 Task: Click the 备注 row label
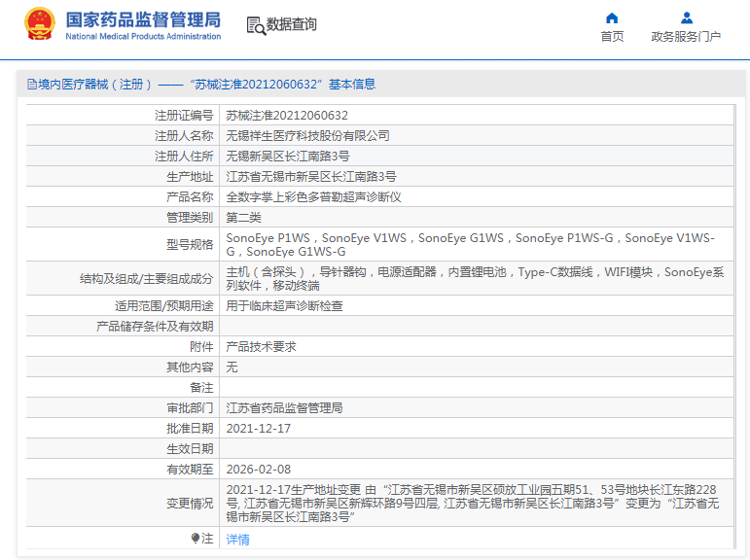click(x=201, y=388)
